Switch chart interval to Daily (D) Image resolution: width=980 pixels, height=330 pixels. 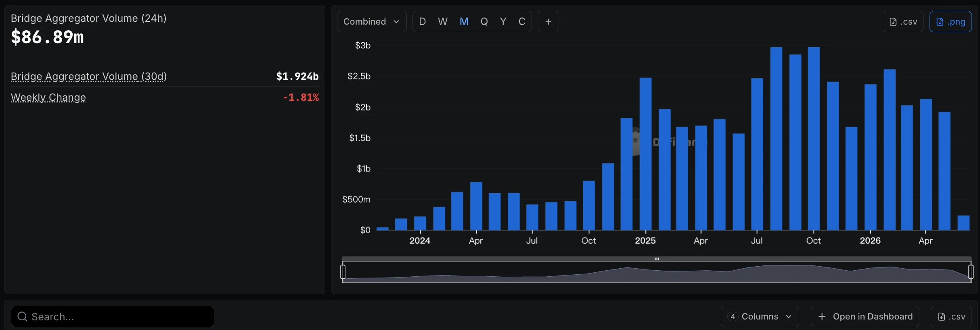tap(423, 22)
